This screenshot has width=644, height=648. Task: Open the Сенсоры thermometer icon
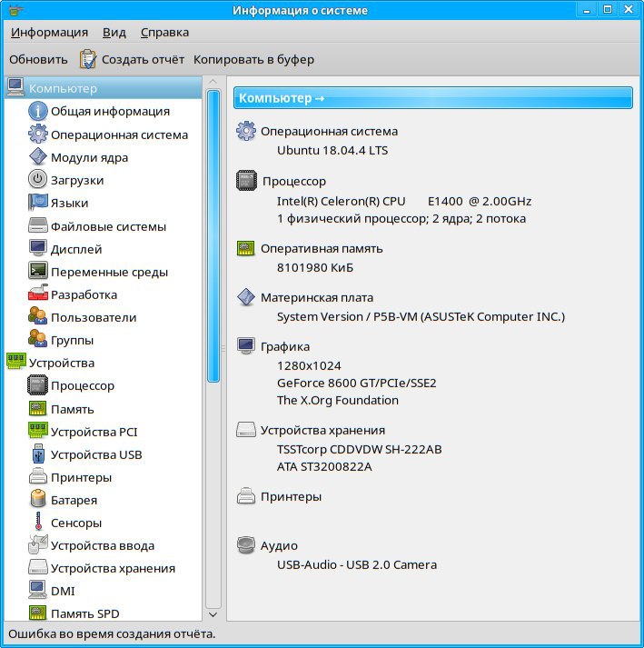pos(38,522)
